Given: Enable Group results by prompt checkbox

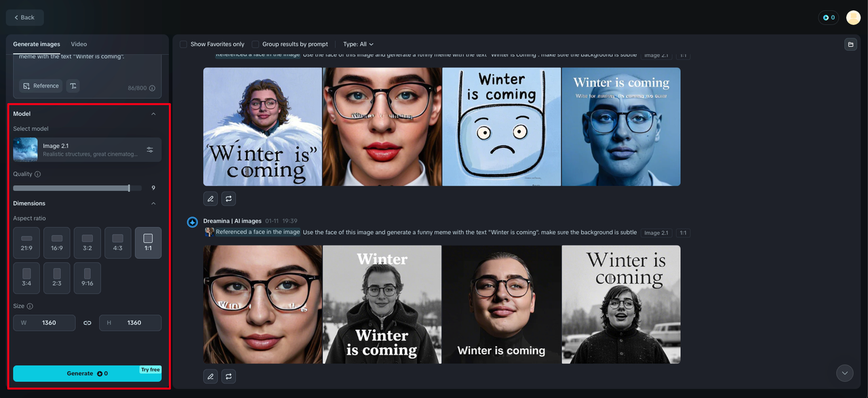Looking at the screenshot, I should pos(256,44).
